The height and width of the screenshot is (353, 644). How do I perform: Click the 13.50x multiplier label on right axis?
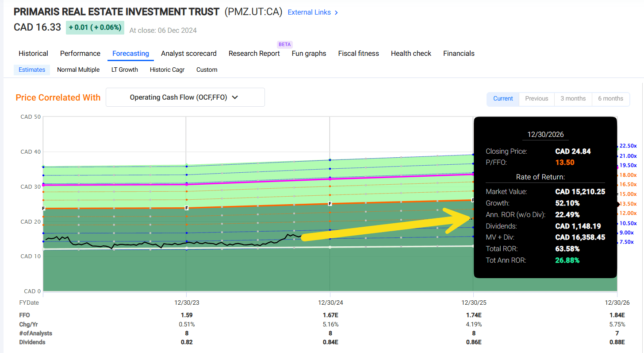(628, 204)
